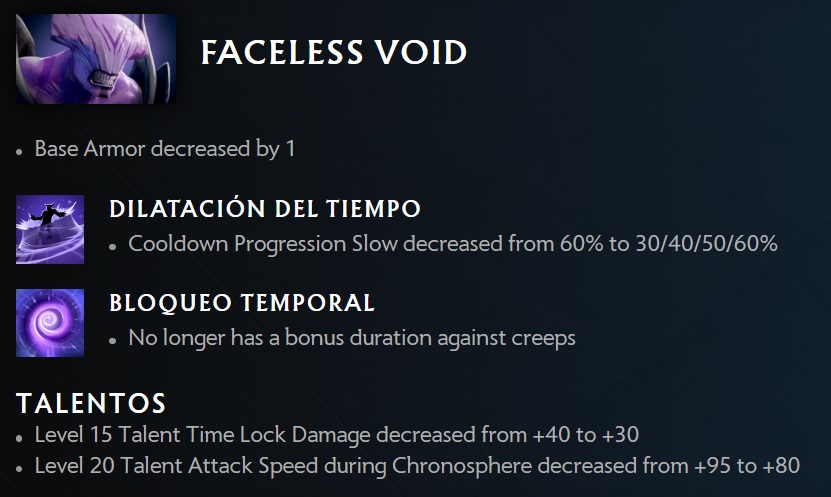Click the Dilatación del Tiempo ability icon

(x=50, y=229)
